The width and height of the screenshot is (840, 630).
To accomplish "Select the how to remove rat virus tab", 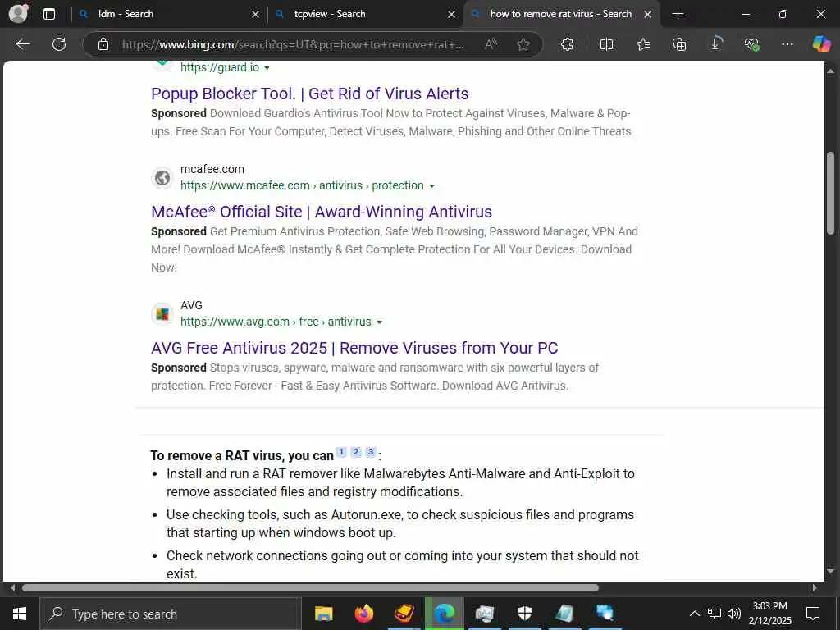I will [561, 14].
